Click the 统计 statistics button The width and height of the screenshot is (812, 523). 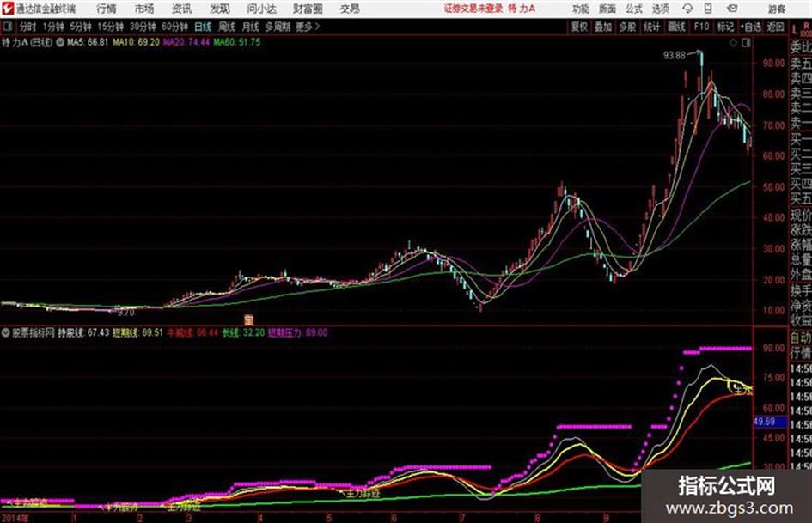(x=651, y=27)
